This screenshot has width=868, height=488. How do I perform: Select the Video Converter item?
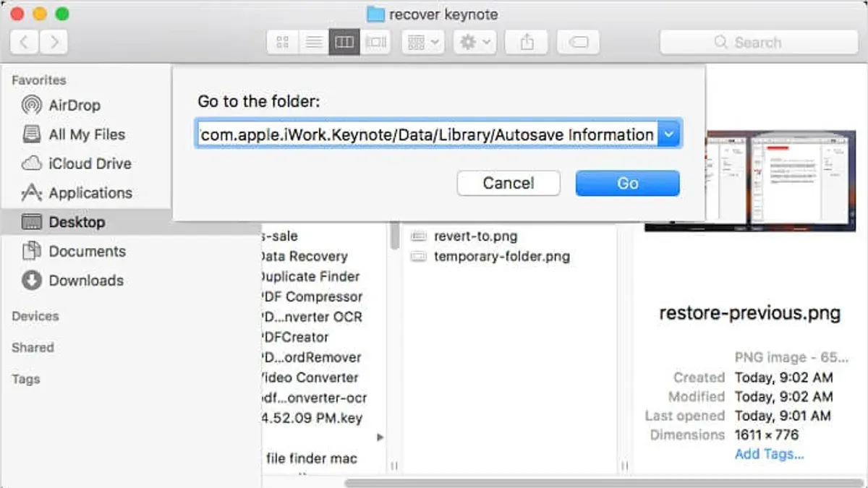[309, 377]
